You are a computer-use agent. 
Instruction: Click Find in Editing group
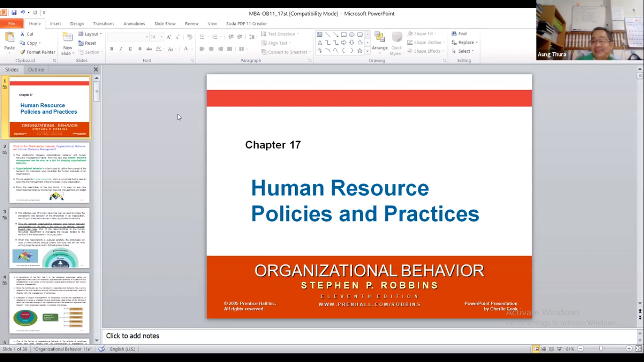pos(459,33)
